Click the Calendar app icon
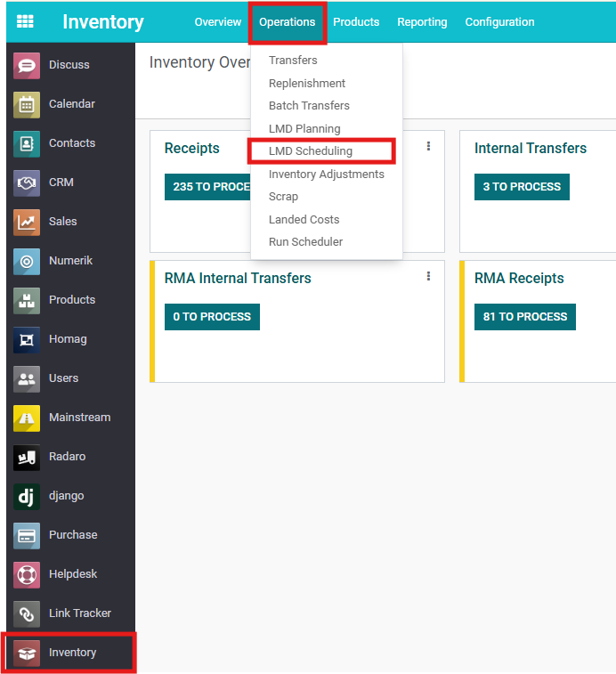 coord(27,104)
